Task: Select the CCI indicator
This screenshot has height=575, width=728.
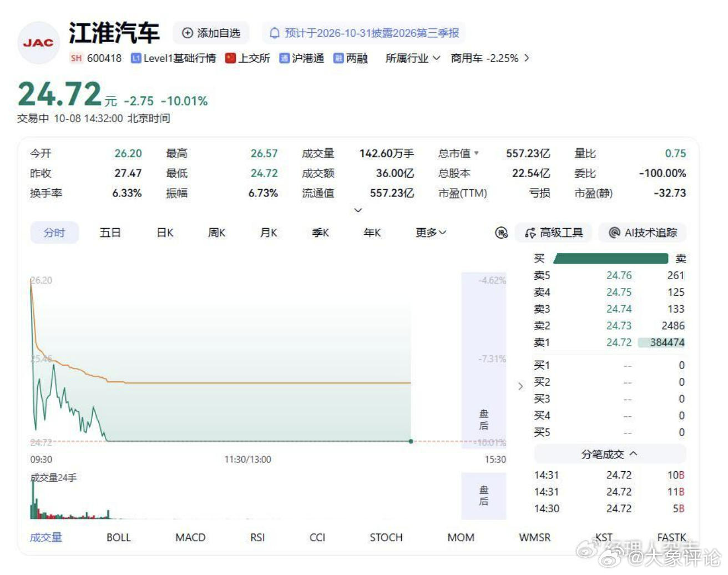Action: 317,537
